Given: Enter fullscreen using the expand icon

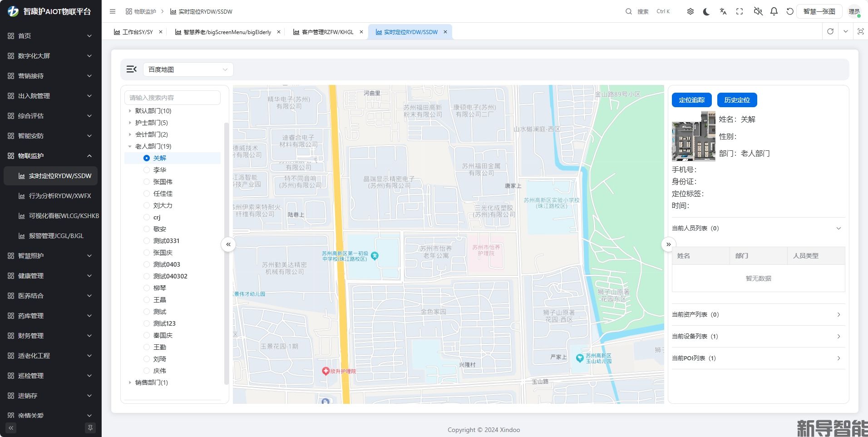Looking at the screenshot, I should click(740, 11).
